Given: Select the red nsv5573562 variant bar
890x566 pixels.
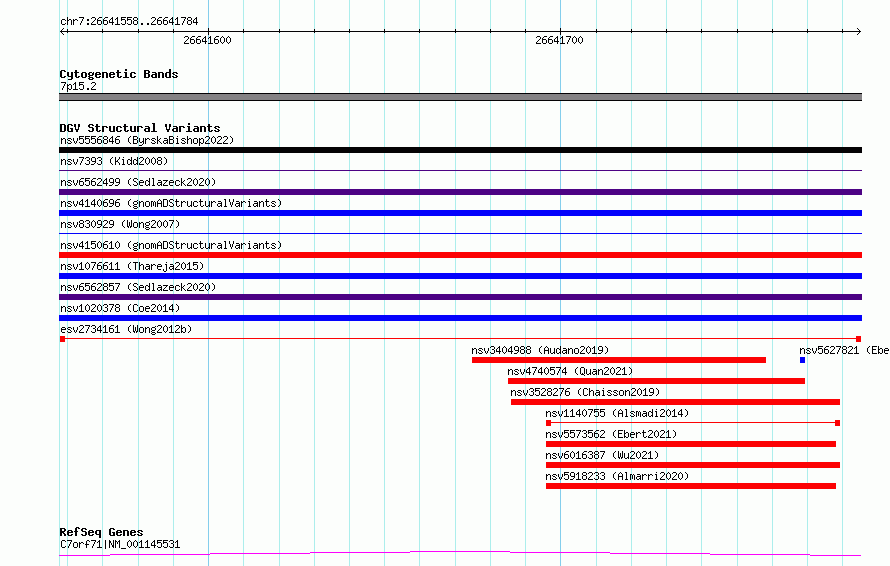Looking at the screenshot, I should [691, 445].
